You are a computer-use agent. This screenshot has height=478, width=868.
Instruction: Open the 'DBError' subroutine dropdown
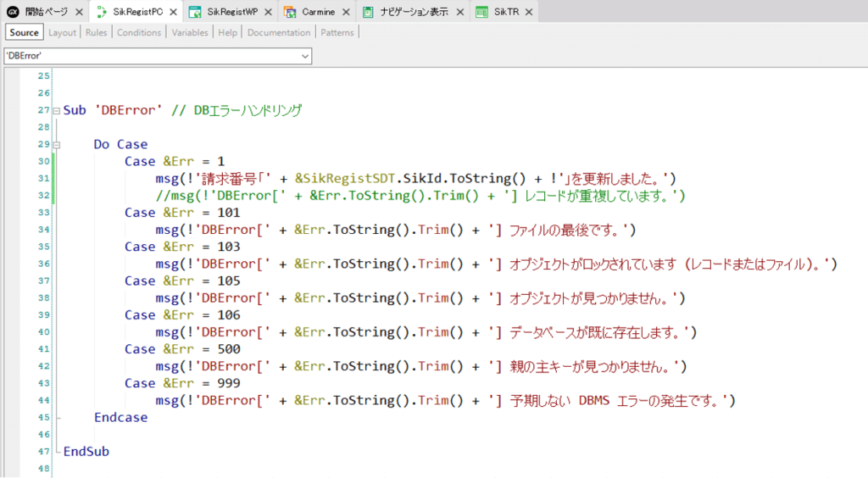pos(305,56)
